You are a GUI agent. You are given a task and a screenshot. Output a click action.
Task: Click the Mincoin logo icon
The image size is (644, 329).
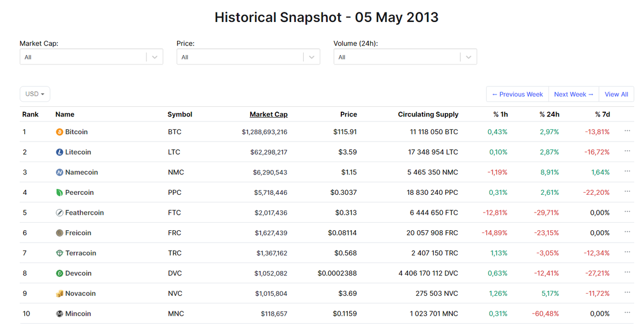coord(60,314)
